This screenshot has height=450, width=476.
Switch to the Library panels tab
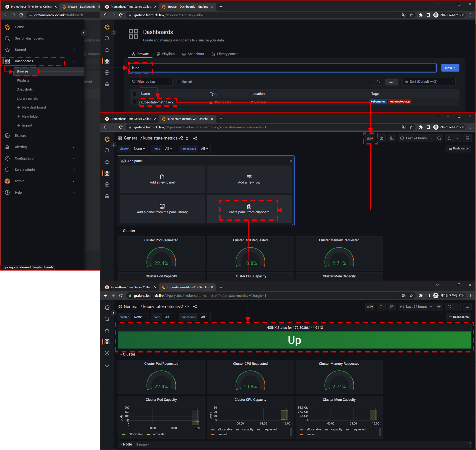pos(225,54)
